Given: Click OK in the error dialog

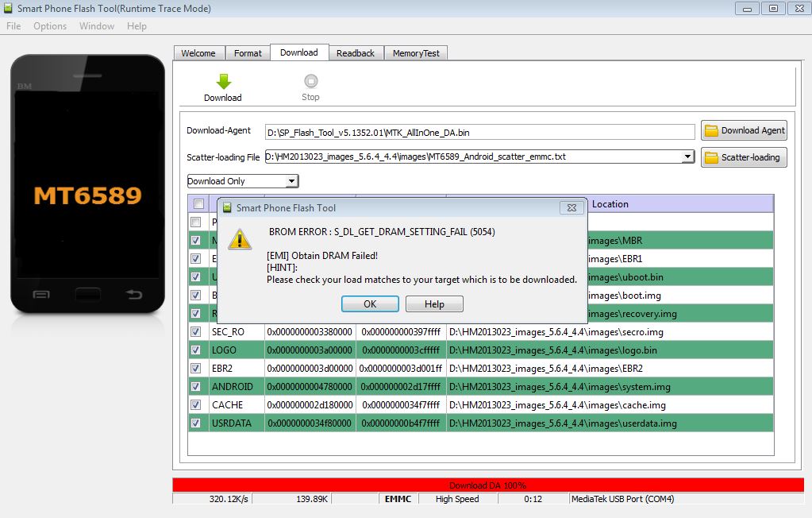Looking at the screenshot, I should (x=370, y=304).
